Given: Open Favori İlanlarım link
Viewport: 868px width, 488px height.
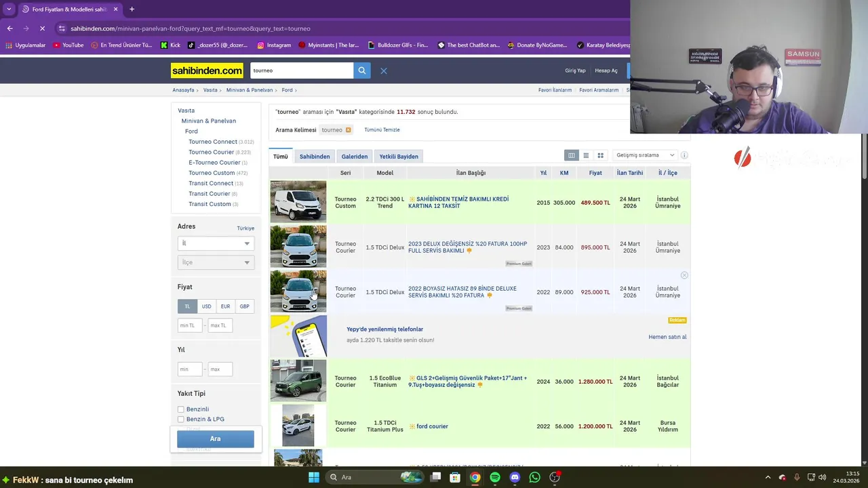Looking at the screenshot, I should (x=555, y=90).
